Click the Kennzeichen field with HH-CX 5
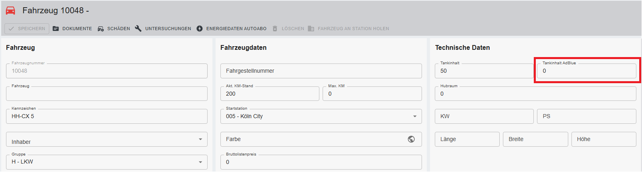This screenshot has width=644, height=174. click(107, 116)
